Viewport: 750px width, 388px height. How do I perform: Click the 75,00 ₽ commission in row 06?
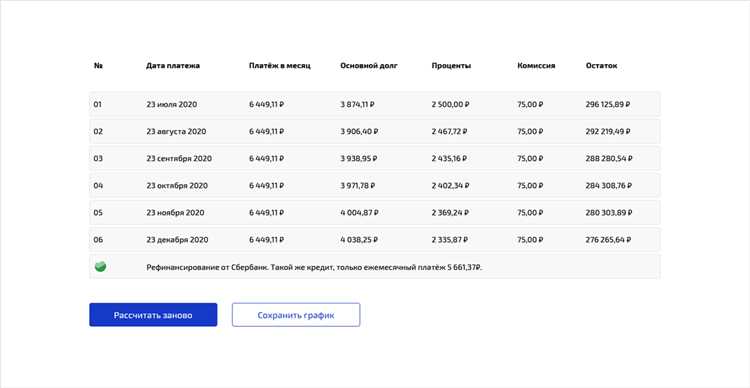point(530,240)
